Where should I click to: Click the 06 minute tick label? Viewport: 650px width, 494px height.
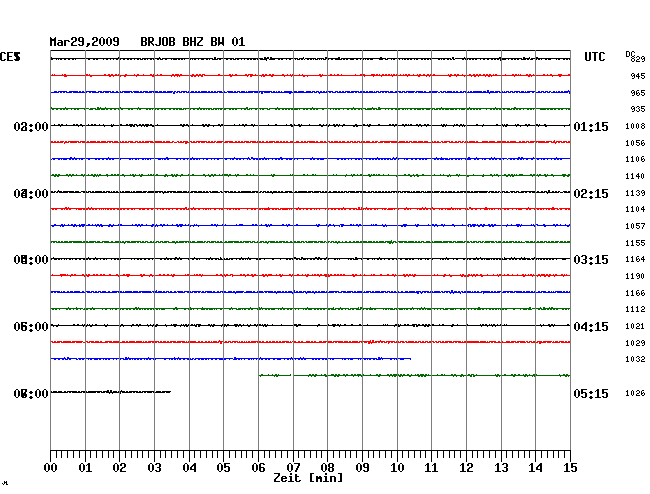click(258, 468)
